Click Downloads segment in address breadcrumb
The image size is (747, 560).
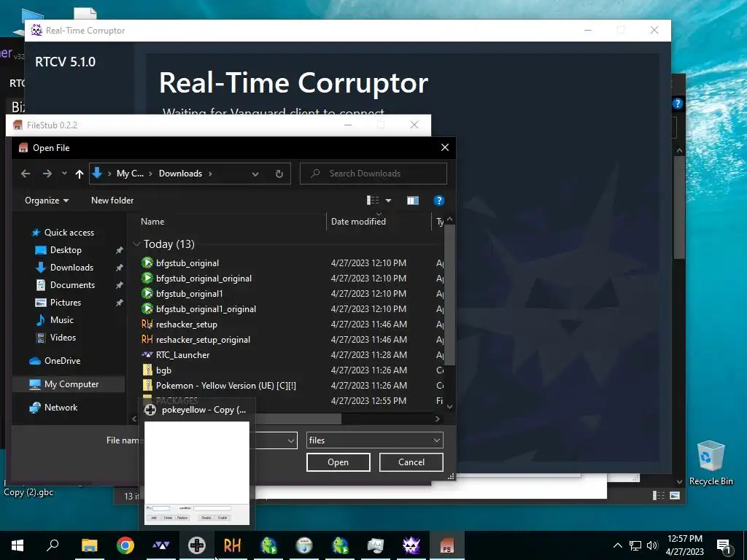coord(181,174)
